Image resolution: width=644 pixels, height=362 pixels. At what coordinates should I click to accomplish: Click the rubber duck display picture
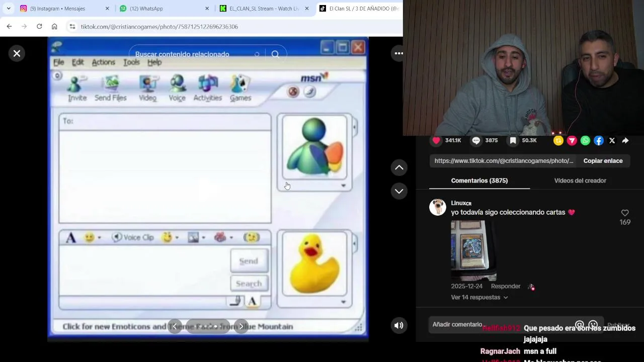314,263
